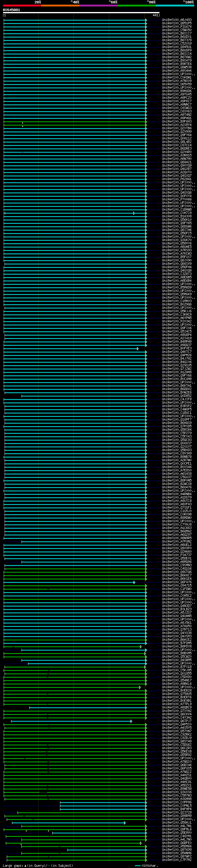Click hit label UniRef100_A7E8S0
Screen dimensions: 197x868
click(x=177, y=470)
